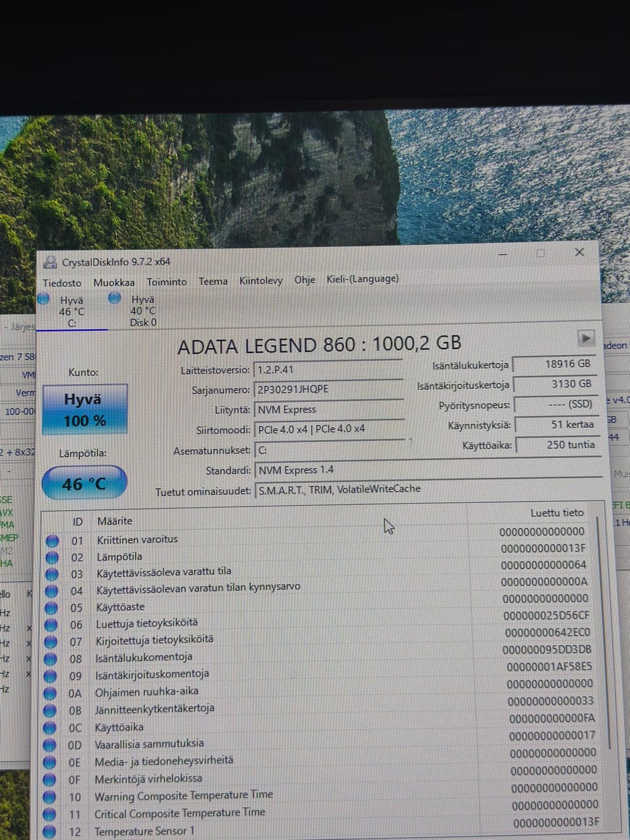Minimize the CrystalDiskInfo window
This screenshot has width=630, height=840.
pyautogui.click(x=503, y=254)
